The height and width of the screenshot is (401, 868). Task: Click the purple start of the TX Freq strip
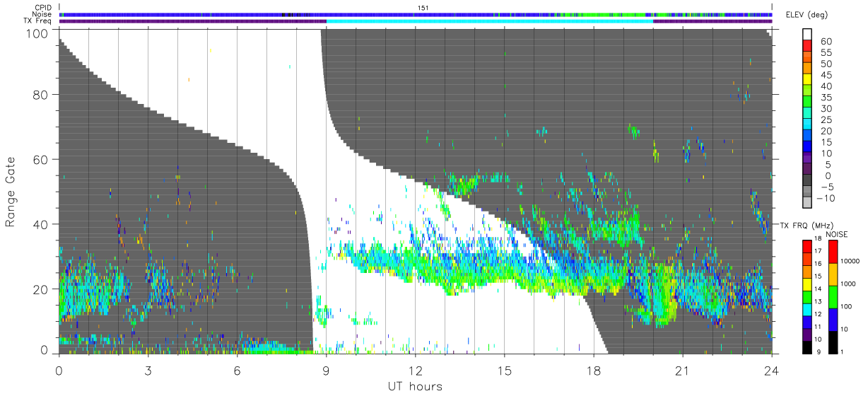pyautogui.click(x=192, y=21)
